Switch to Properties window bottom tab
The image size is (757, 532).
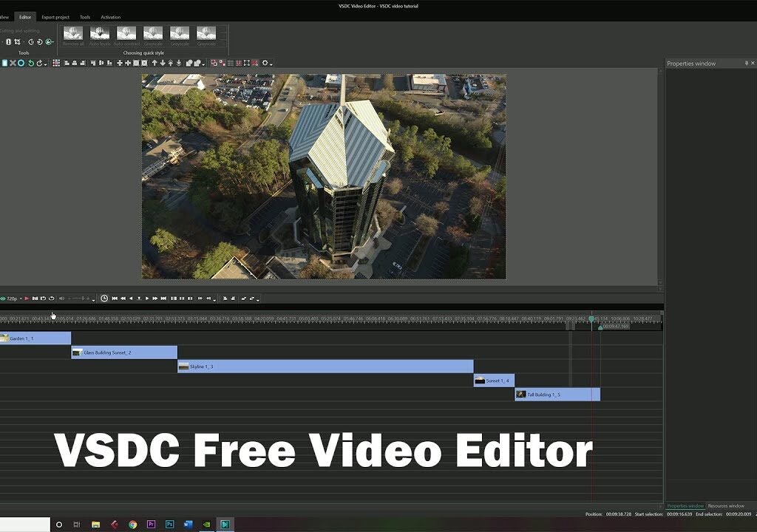(x=685, y=506)
